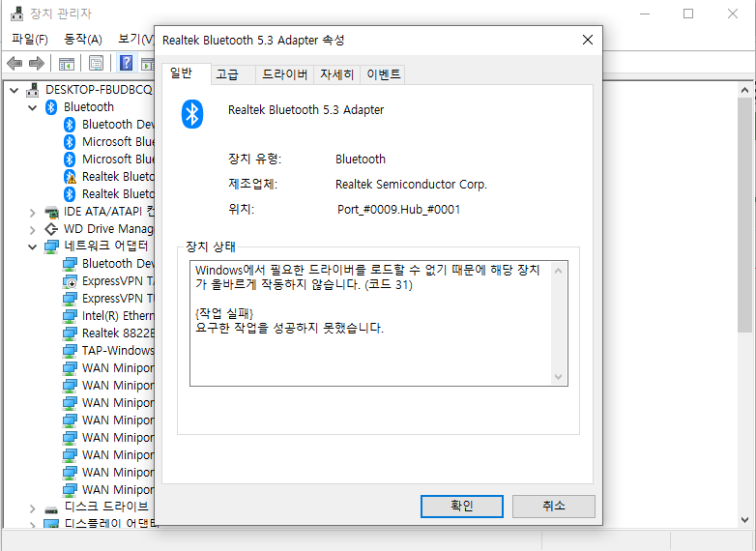This screenshot has height=551, width=756.
Task: Open the 파일(F) menu
Action: coord(30,39)
